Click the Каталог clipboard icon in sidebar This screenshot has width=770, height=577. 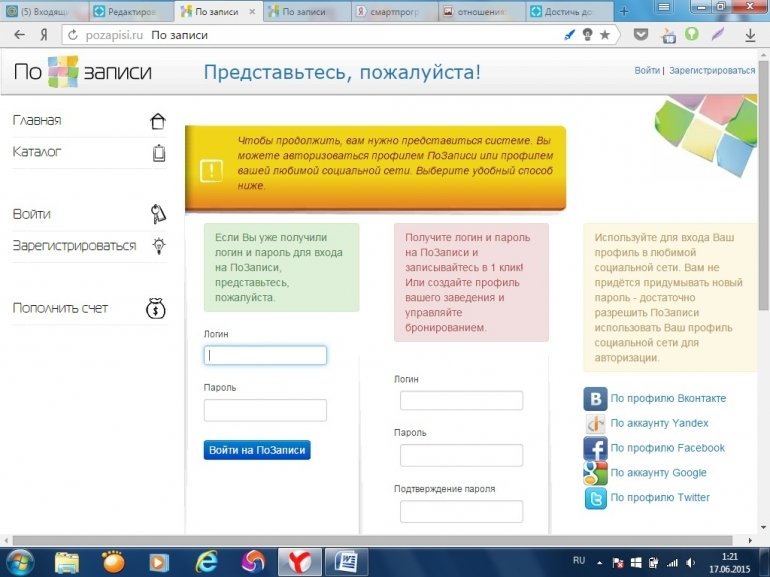(158, 153)
